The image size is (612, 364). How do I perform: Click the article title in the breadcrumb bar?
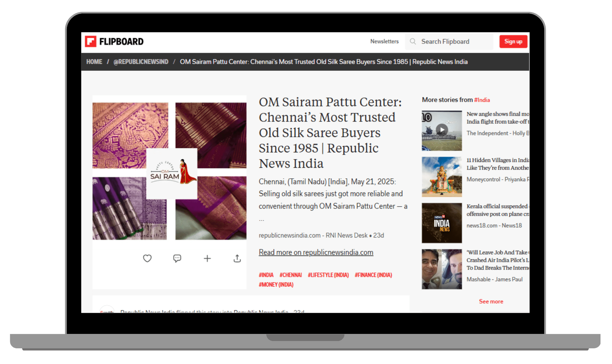point(324,61)
